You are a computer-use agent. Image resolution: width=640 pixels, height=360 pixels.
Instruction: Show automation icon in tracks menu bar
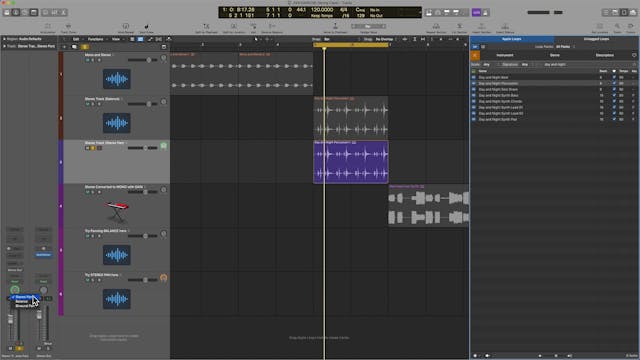click(x=150, y=39)
